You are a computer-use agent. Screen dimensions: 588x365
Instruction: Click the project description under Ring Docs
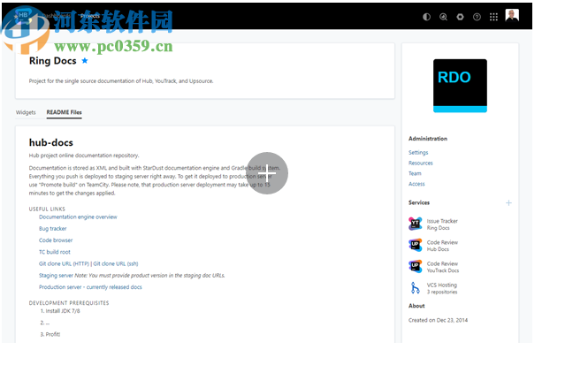coord(121,81)
